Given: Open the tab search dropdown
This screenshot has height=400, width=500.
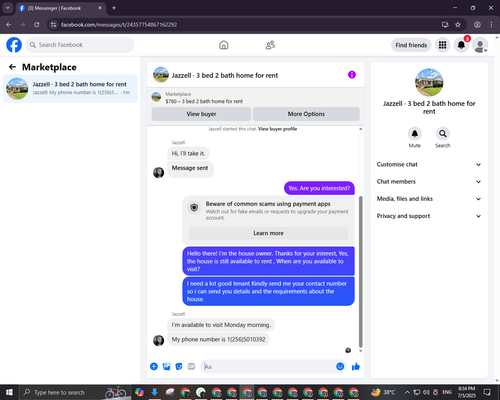Looking at the screenshot, I should click(x=7, y=8).
